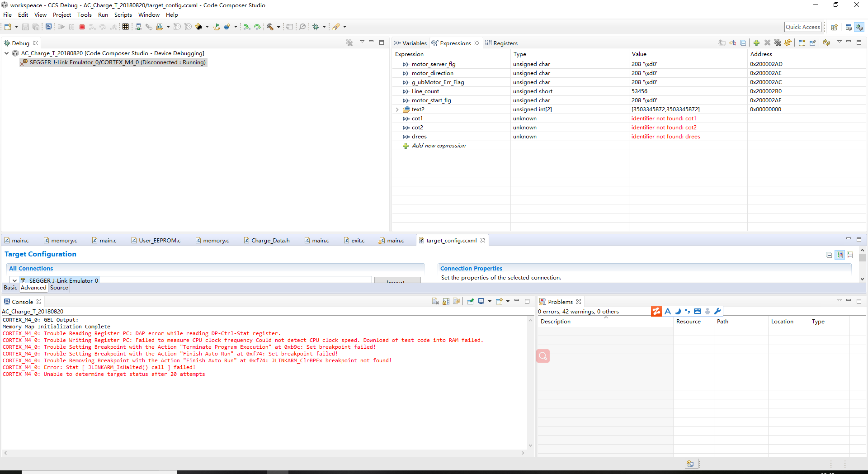Open the Scripts menu

point(123,15)
